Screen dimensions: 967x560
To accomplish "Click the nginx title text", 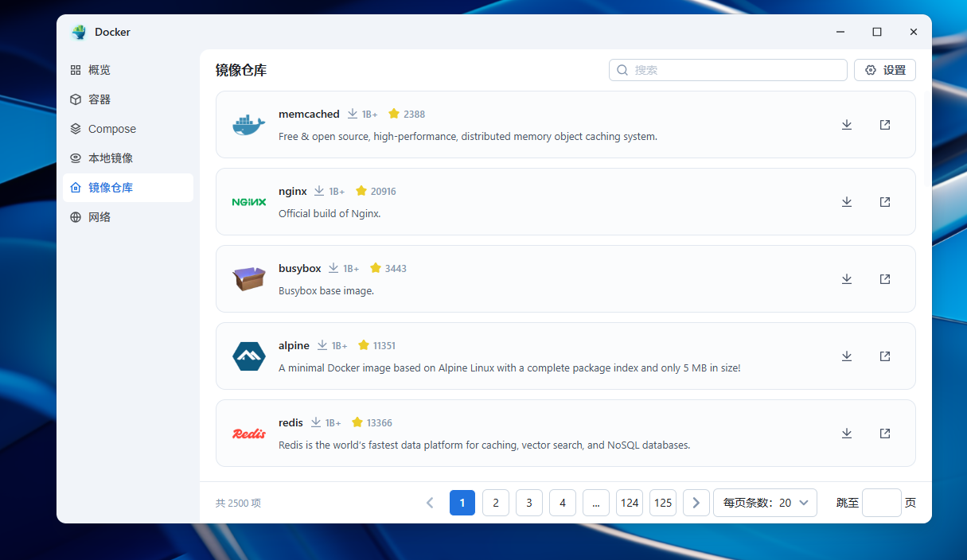I will 293,191.
